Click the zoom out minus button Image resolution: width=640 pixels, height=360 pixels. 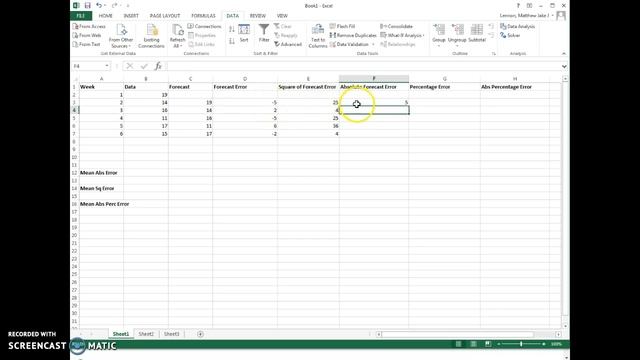pyautogui.click(x=499, y=344)
